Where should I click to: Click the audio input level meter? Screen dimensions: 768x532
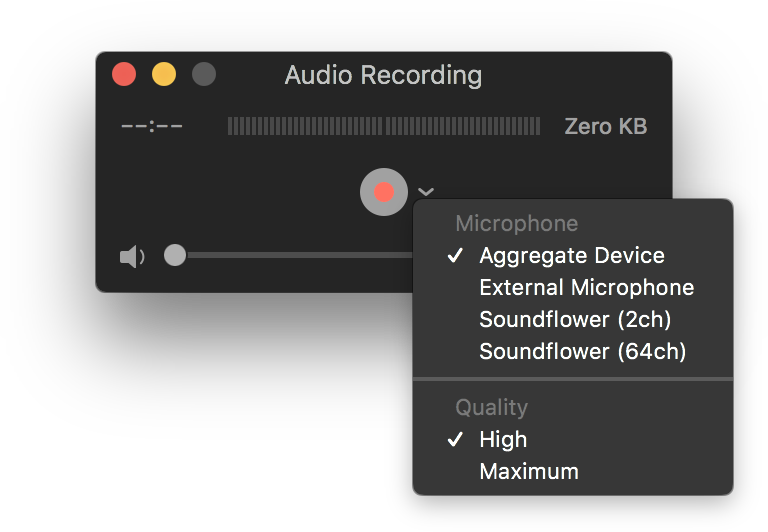384,126
